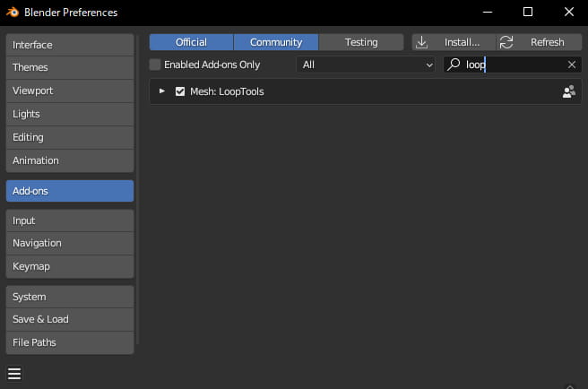This screenshot has width=588, height=389.
Task: Click the Blender logo in the title bar
Action: (x=13, y=13)
